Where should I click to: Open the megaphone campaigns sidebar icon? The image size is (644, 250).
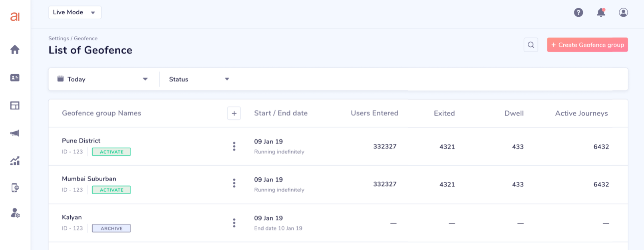point(15,133)
